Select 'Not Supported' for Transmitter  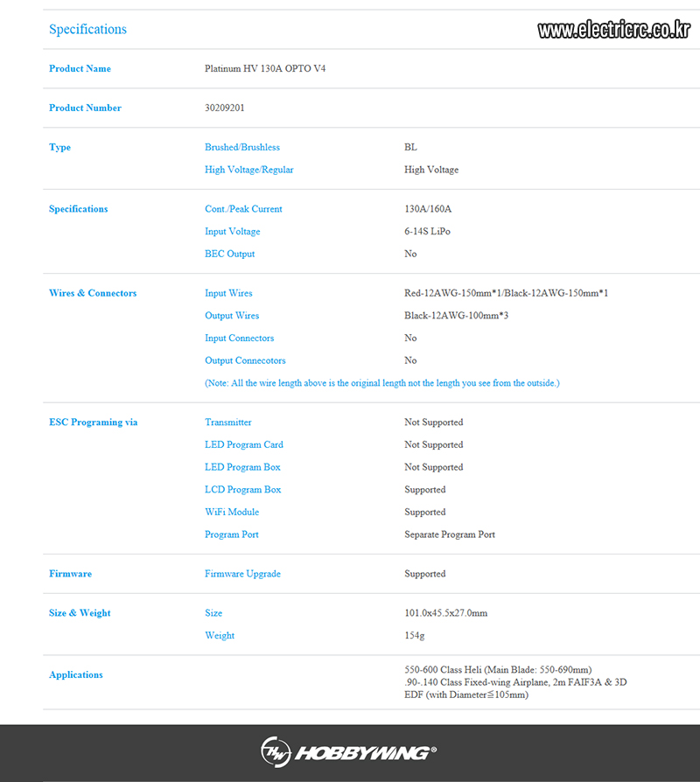point(434,422)
